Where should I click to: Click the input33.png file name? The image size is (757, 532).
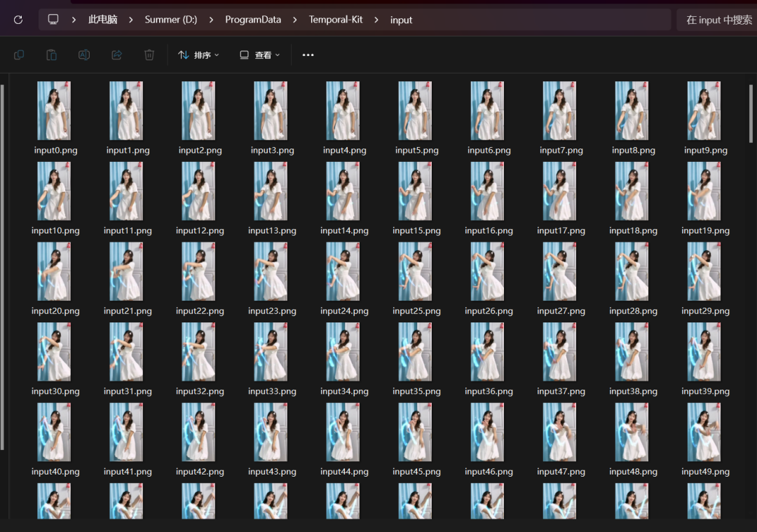(272, 392)
